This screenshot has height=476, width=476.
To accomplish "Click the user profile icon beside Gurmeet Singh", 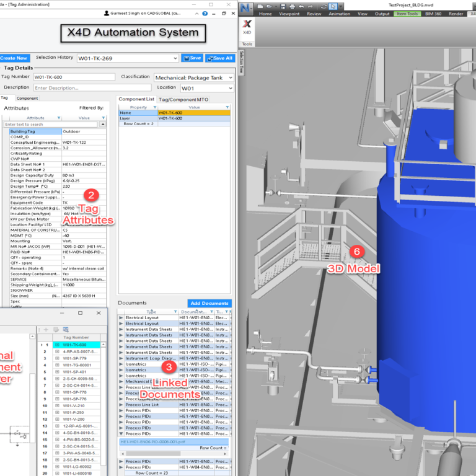I will pyautogui.click(x=107, y=14).
